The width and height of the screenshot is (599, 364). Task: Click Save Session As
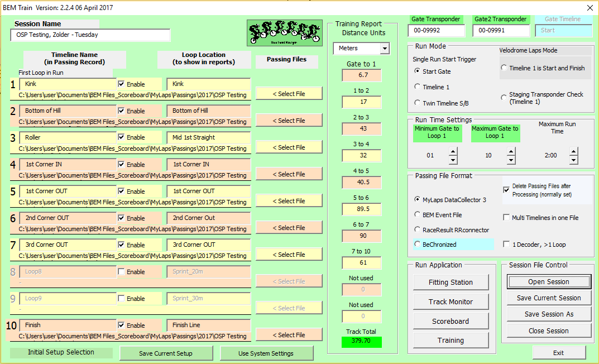pyautogui.click(x=549, y=314)
